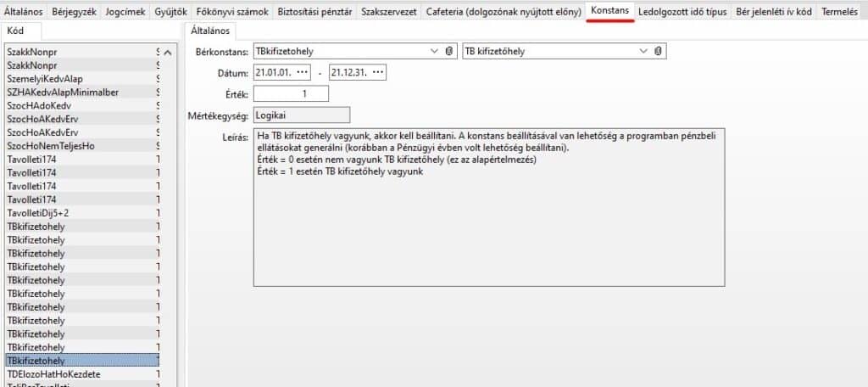Click the Mértékegység field showing Logikai
The image size is (868, 387).
tap(302, 115)
